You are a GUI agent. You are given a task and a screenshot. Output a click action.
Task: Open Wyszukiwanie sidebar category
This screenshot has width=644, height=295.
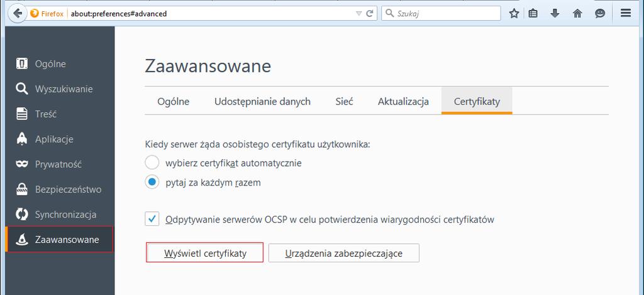tap(60, 89)
